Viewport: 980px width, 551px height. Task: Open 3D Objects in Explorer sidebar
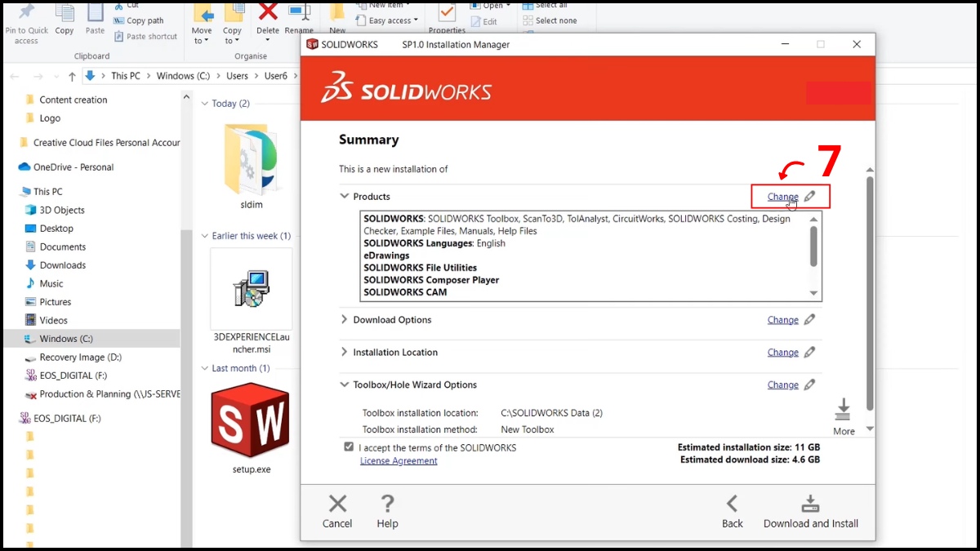62,210
